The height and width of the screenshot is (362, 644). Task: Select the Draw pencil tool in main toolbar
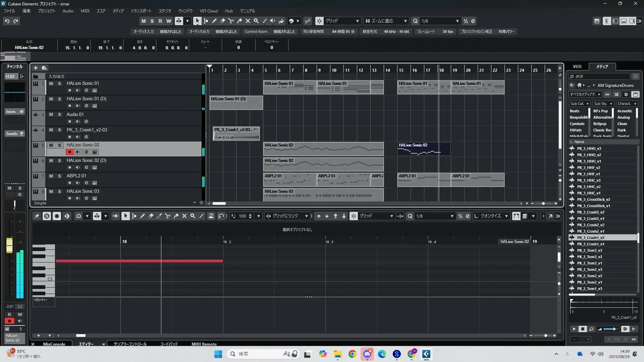click(x=214, y=21)
